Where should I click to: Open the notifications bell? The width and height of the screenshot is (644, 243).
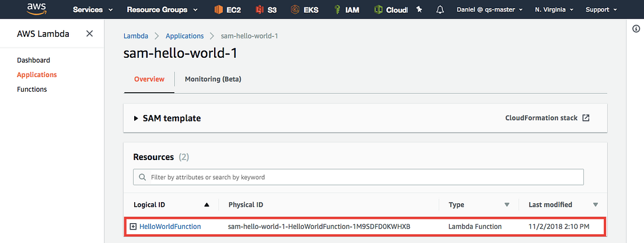coord(440,9)
